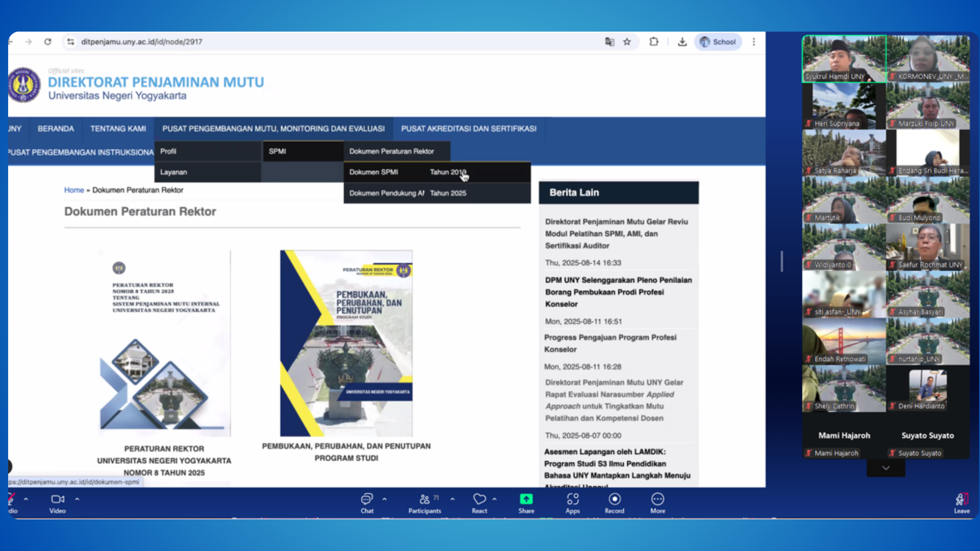Click the green Share screen button

click(x=526, y=503)
